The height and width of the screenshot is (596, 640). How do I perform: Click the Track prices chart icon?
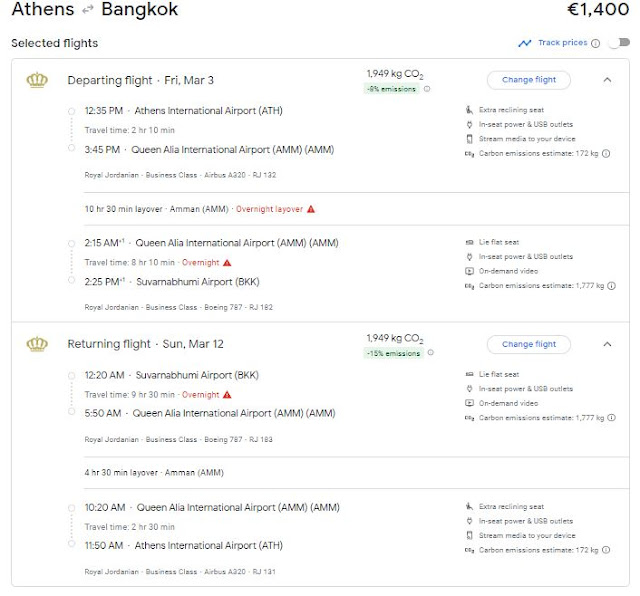point(525,43)
